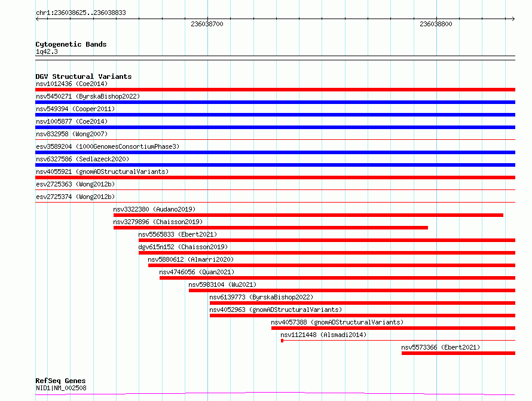This screenshot has height=401, width=532.
Task: Click nsv6327586 (Sedlazeck2020) label
Action: click(82, 159)
